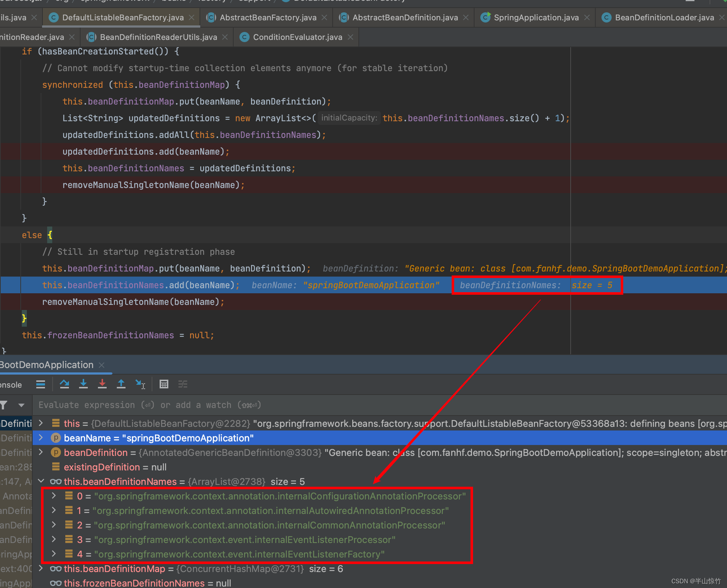The width and height of the screenshot is (727, 588).
Task: Click the Show Execution Point icon in debug toolbar
Action: [x=41, y=384]
